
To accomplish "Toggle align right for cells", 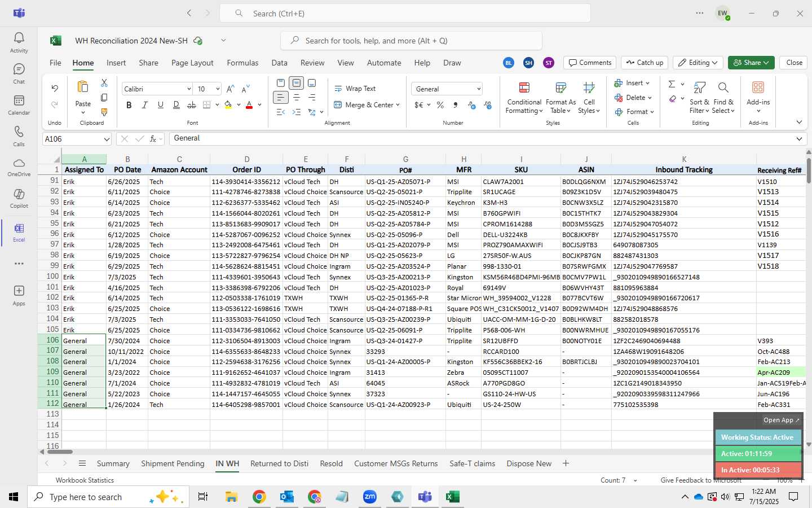I will (x=312, y=98).
